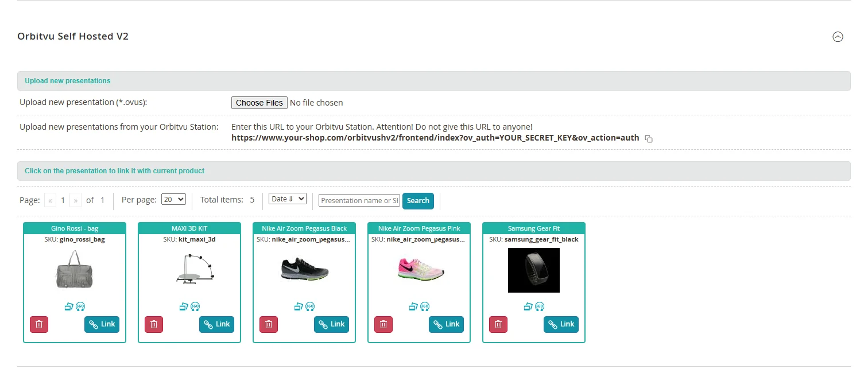This screenshot has width=868, height=385.
Task: Delete the MAXI 3D KIT presentation
Action: pyautogui.click(x=154, y=324)
